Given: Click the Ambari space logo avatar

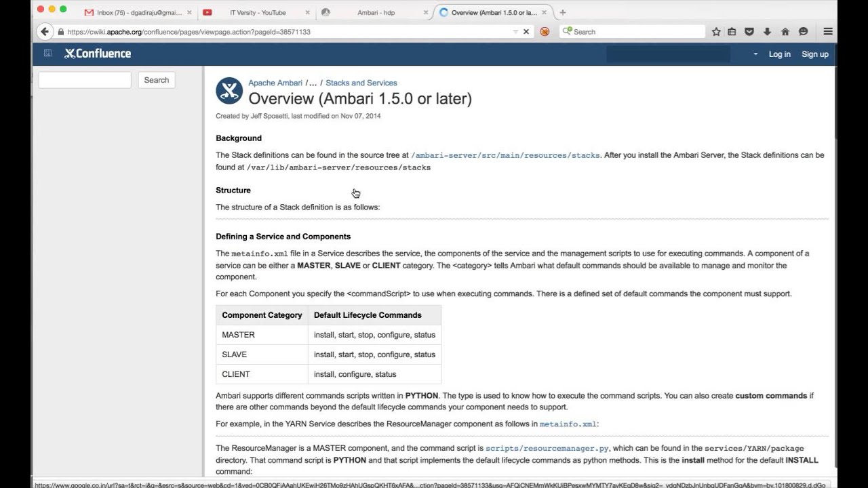Looking at the screenshot, I should 229,91.
